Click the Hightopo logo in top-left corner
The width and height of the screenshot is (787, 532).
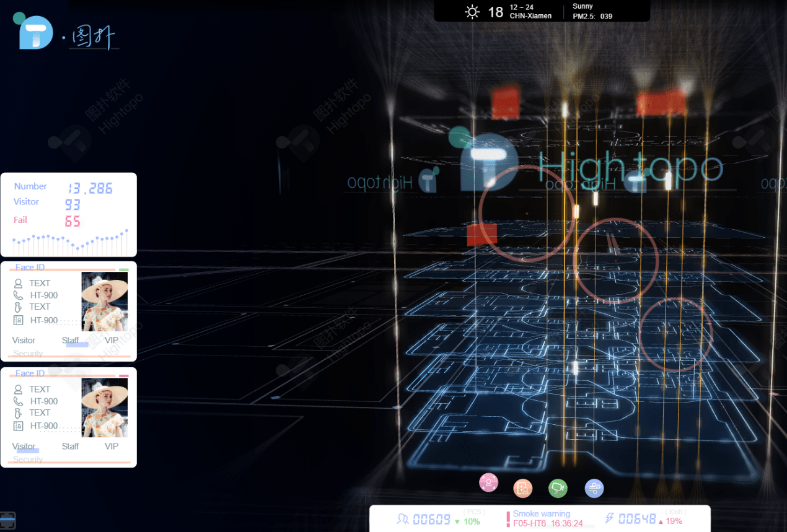pyautogui.click(x=36, y=33)
